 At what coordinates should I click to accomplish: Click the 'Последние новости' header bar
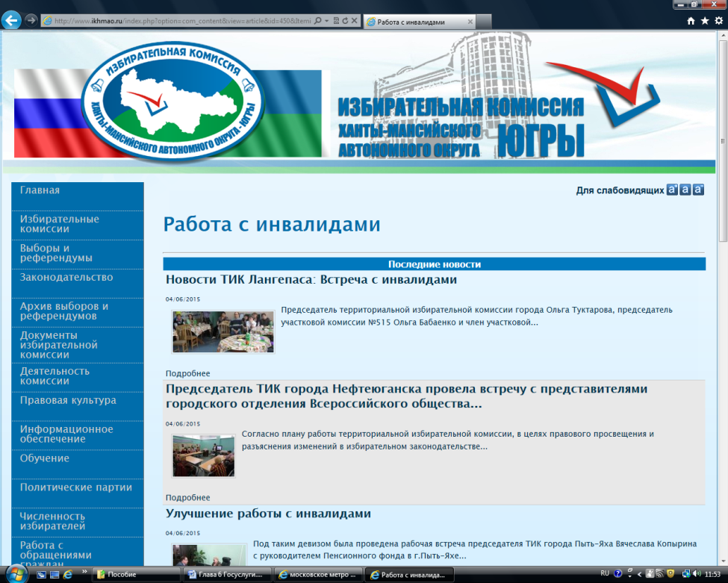pos(434,264)
